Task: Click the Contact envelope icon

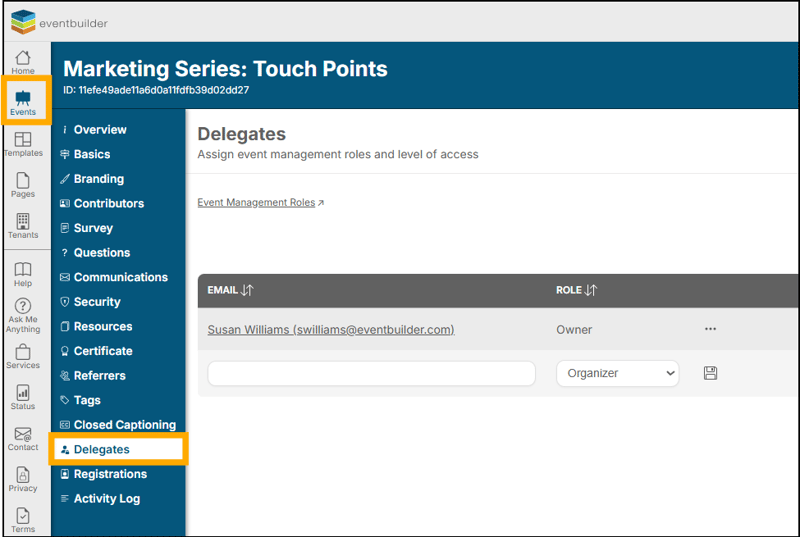Action: tap(23, 438)
